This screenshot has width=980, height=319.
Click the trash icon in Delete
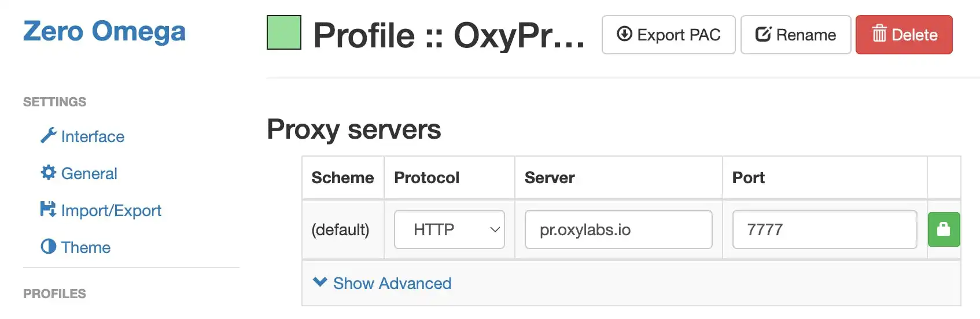[x=879, y=34]
